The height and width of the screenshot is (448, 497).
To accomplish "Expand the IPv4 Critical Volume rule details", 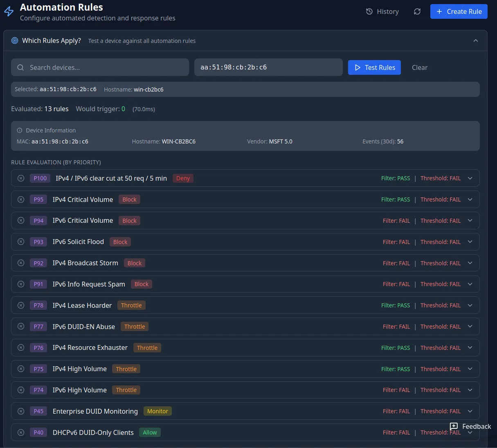I will (470, 199).
